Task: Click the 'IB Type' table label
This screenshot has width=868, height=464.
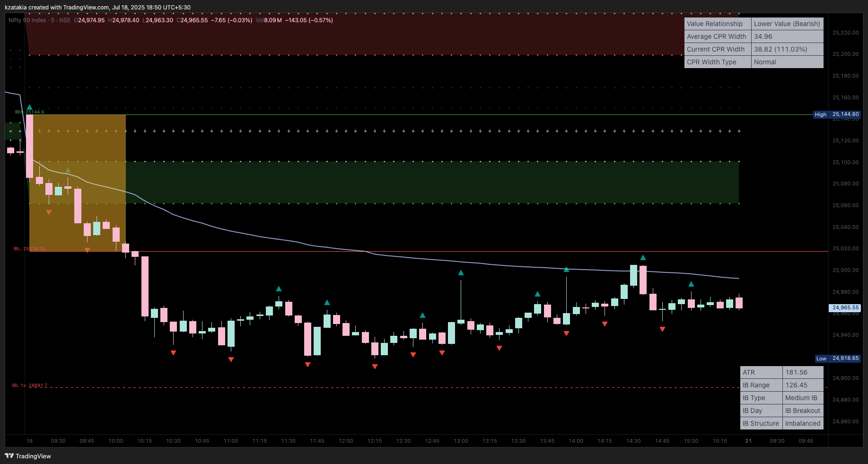Action: 761,398
